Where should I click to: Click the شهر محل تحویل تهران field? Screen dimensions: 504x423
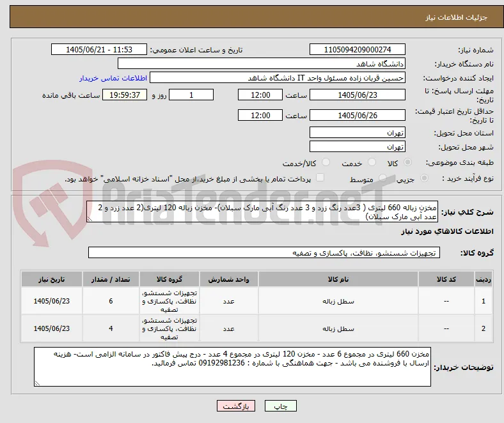[x=357, y=146]
